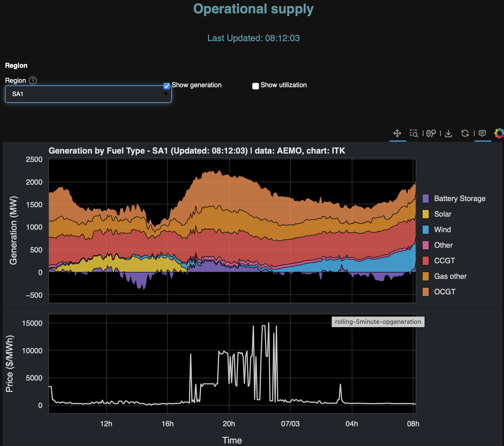Click the Gas other legend label
The height and width of the screenshot is (446, 504).
tap(450, 276)
